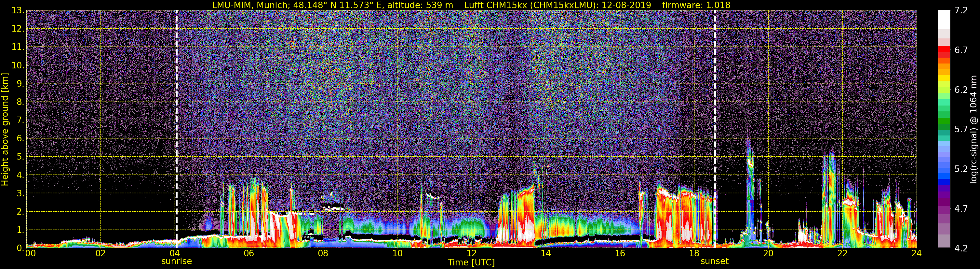Click the x-axis tick label '08'
This screenshot has height=269, width=980.
(323, 254)
